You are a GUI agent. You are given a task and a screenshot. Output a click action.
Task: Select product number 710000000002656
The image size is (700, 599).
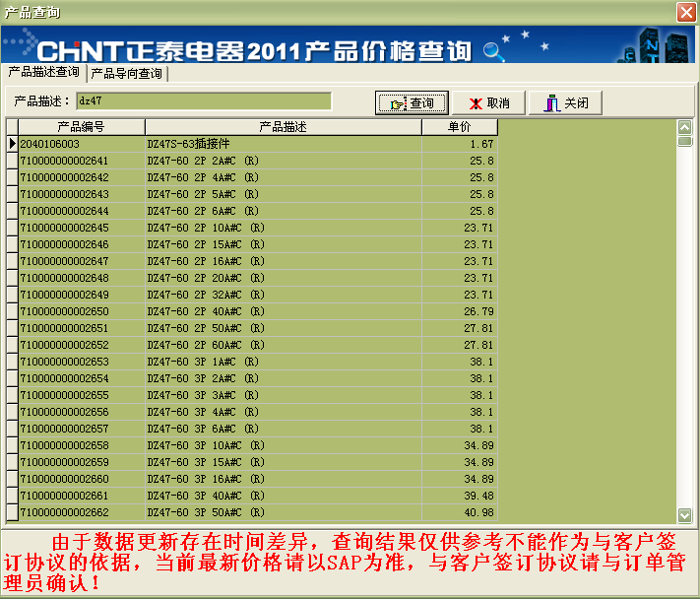coord(82,412)
